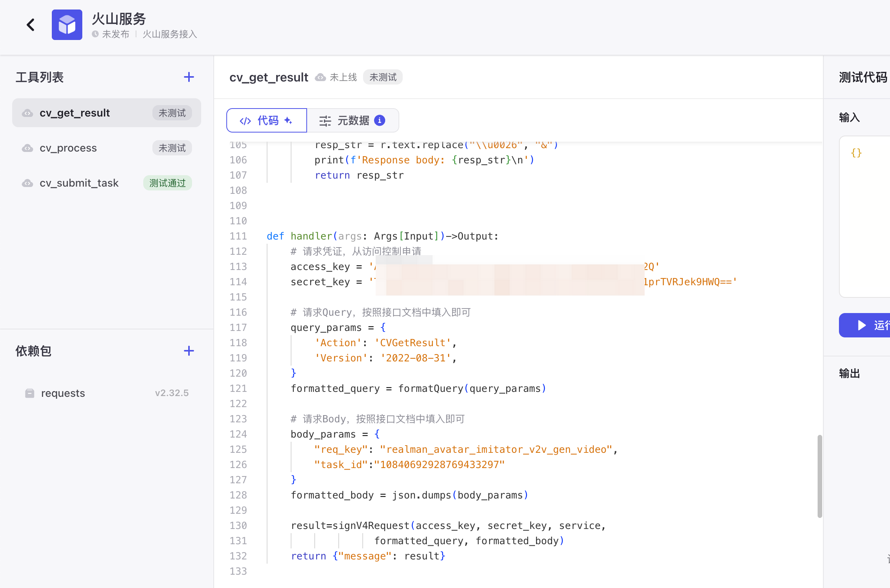
Task: Click the requests package icon
Action: (30, 393)
